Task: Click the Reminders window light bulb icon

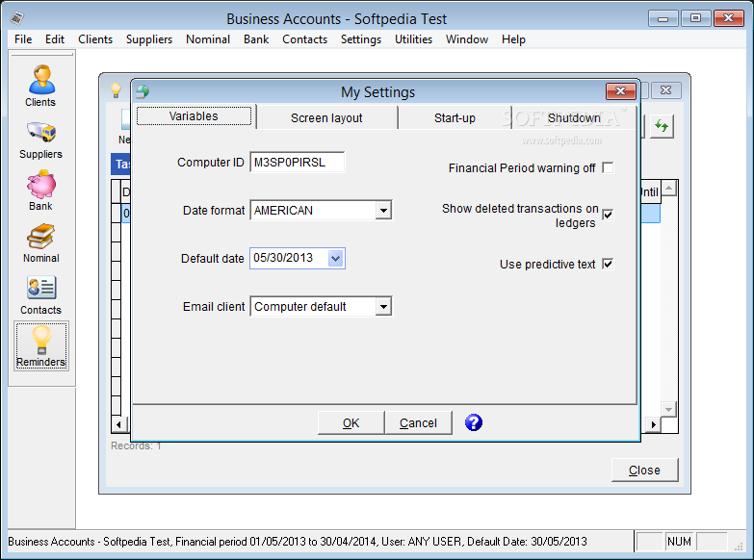Action: (116, 89)
